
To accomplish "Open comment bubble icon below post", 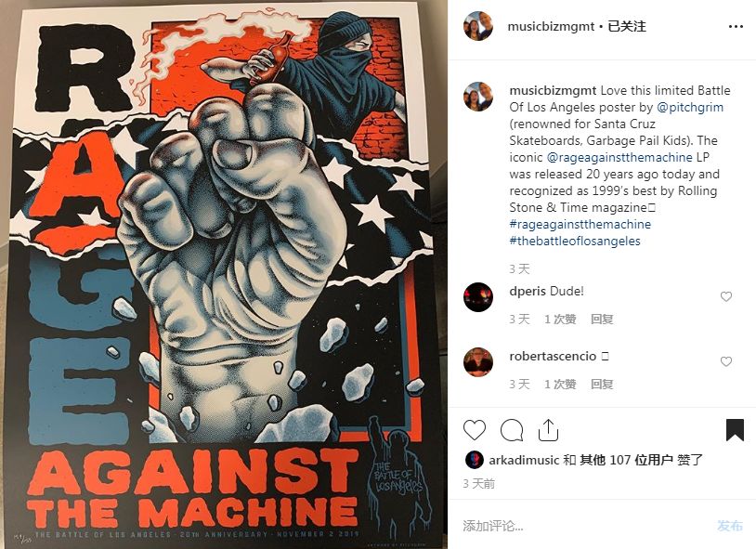I will point(512,430).
